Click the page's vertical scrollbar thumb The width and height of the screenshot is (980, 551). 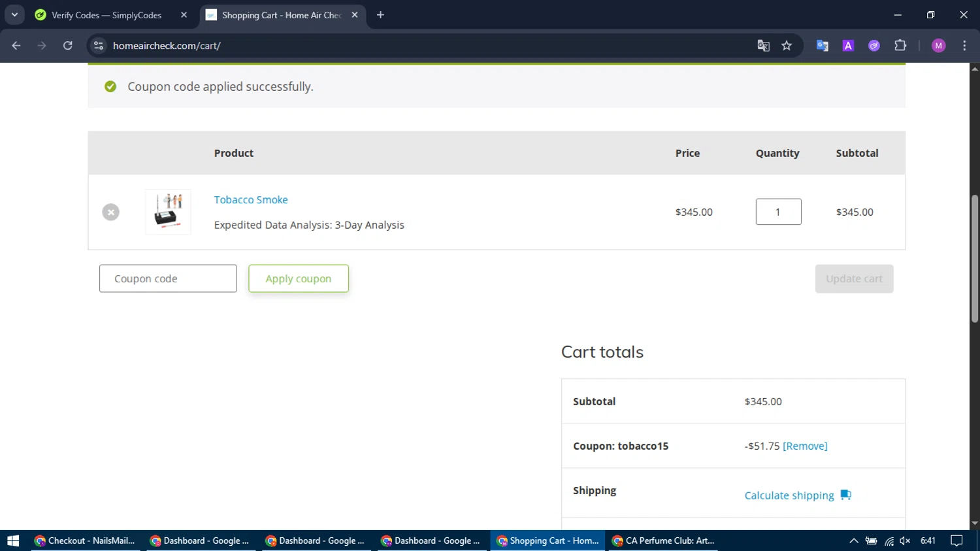(x=975, y=259)
